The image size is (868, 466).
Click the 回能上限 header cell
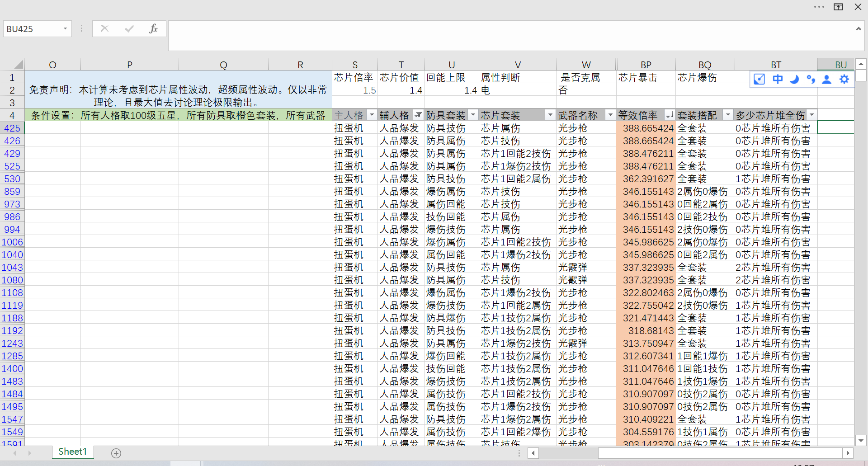click(x=451, y=77)
